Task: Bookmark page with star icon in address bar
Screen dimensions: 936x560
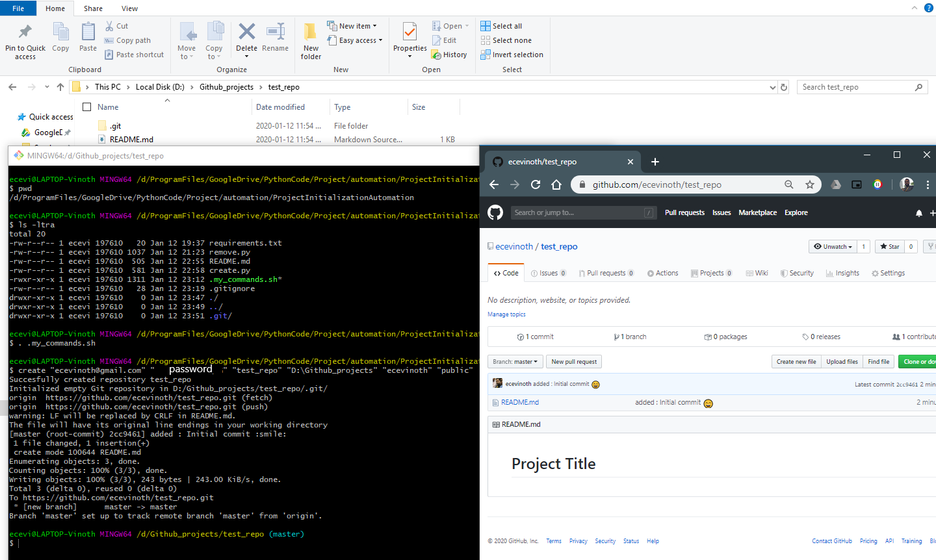Action: point(810,185)
